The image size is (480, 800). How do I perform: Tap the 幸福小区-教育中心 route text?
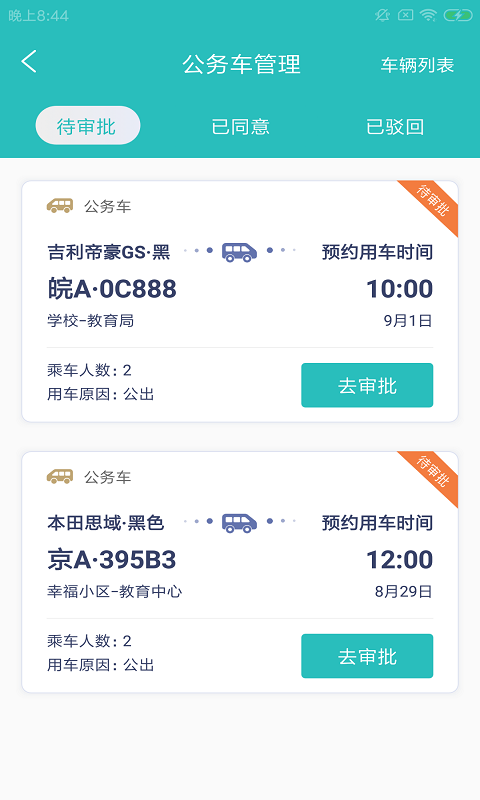pos(114,591)
